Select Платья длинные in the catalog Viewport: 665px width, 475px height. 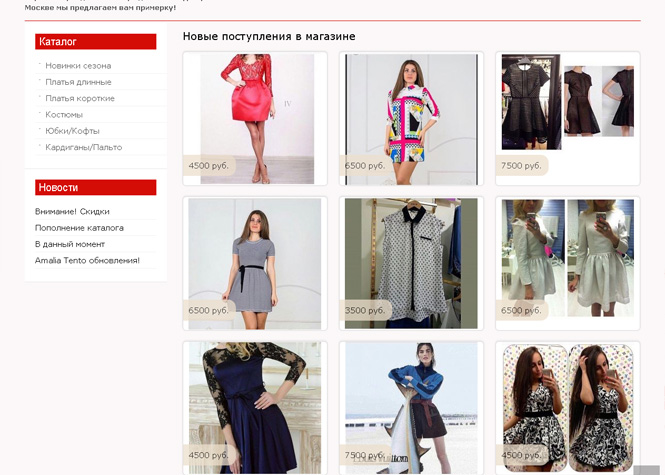[78, 82]
